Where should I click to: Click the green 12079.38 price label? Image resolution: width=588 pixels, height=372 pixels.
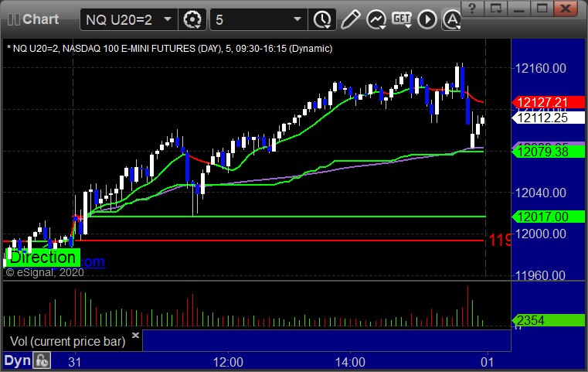coord(548,152)
